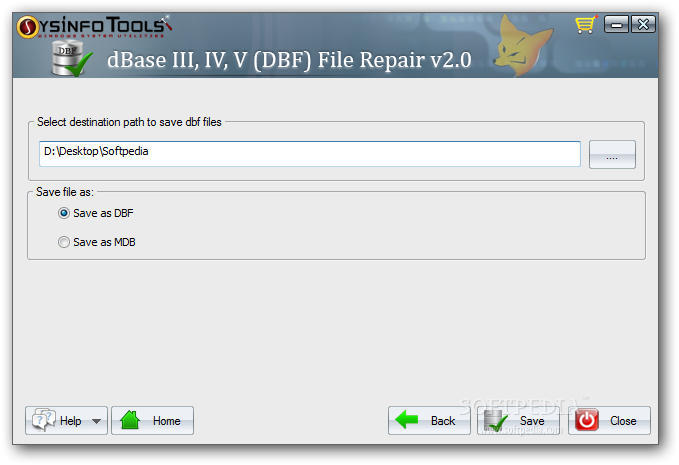The height and width of the screenshot is (465, 679).
Task: Click the Select destination path group label
Action: coord(129,122)
